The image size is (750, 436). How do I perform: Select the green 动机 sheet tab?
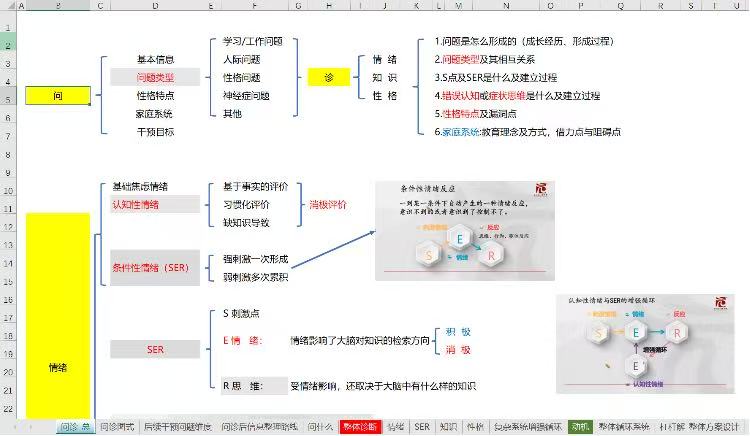[580, 427]
